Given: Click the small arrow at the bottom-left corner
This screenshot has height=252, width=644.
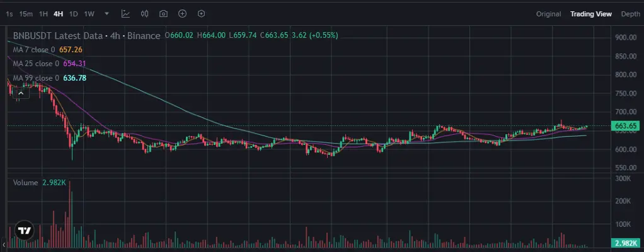Looking at the screenshot, I should coord(4,245).
